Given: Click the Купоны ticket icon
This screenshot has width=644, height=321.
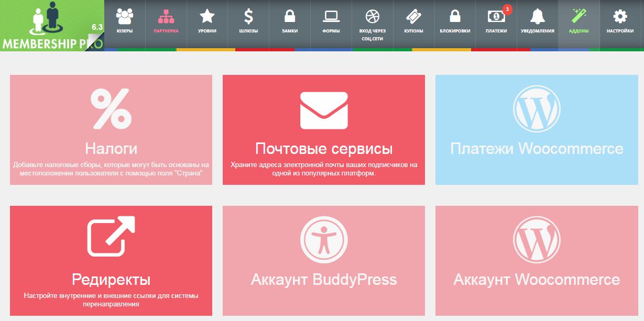Looking at the screenshot, I should tap(413, 21).
